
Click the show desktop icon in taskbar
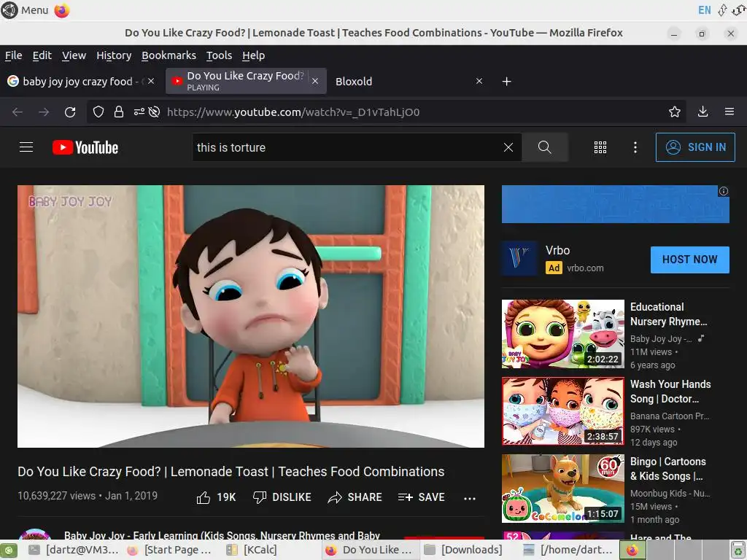pyautogui.click(x=9, y=550)
